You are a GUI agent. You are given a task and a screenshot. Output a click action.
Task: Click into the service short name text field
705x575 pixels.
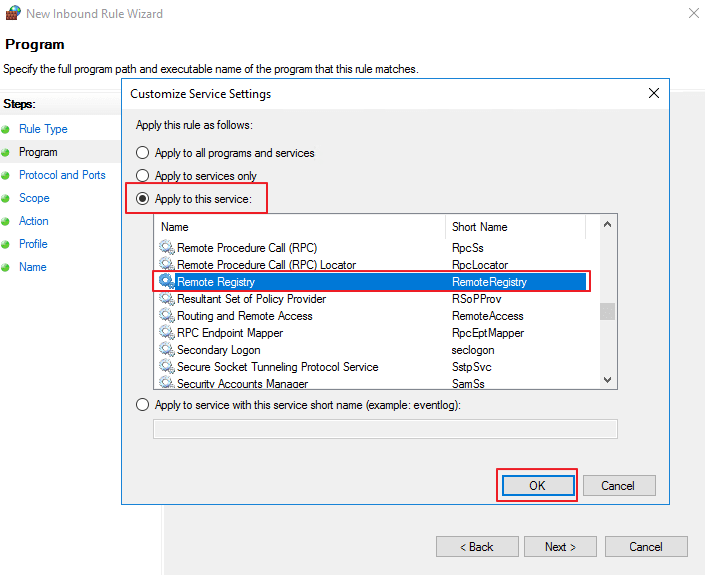point(385,429)
